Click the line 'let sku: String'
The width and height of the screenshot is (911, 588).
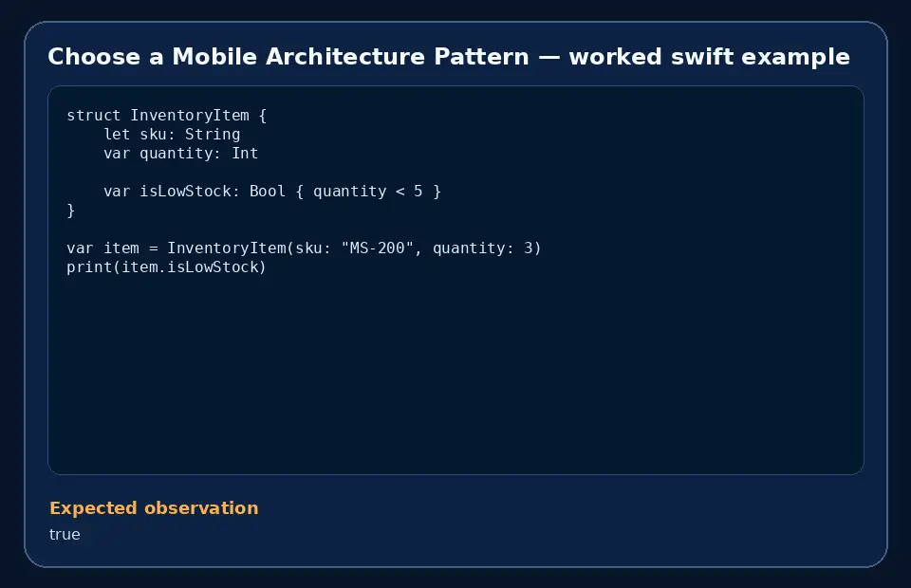172,134
